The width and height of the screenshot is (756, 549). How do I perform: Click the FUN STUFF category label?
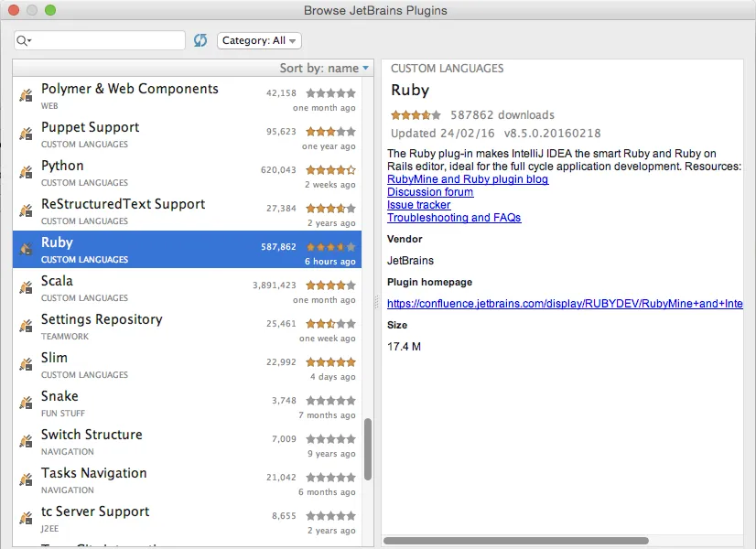pos(62,413)
